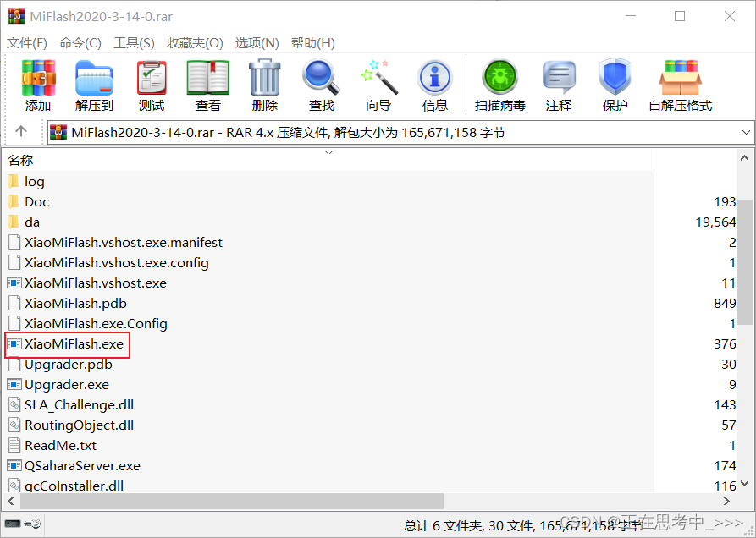Viewport: 756px width, 538px height.
Task: Select the XiaoMiFlash.pdb file name
Action: [x=75, y=303]
